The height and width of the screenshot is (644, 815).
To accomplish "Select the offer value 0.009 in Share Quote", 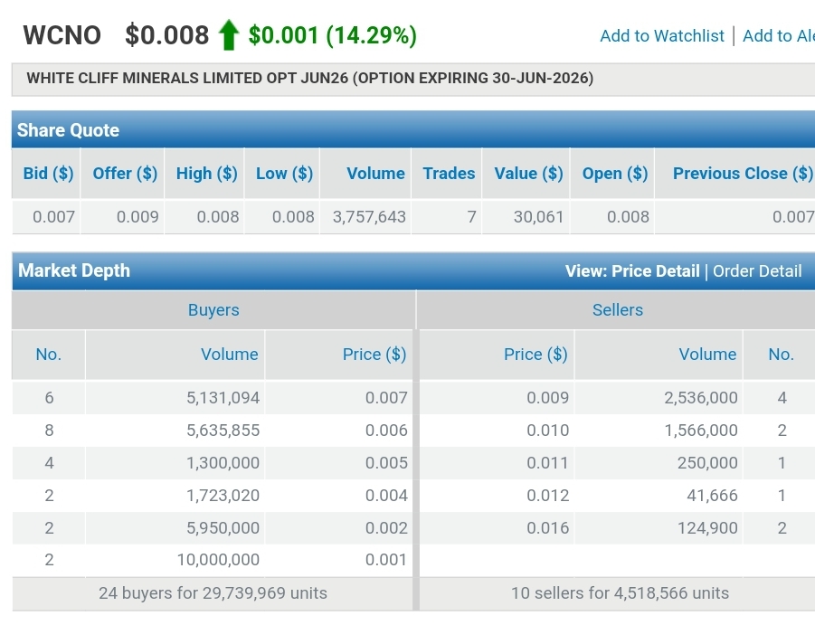I will pyautogui.click(x=137, y=217).
